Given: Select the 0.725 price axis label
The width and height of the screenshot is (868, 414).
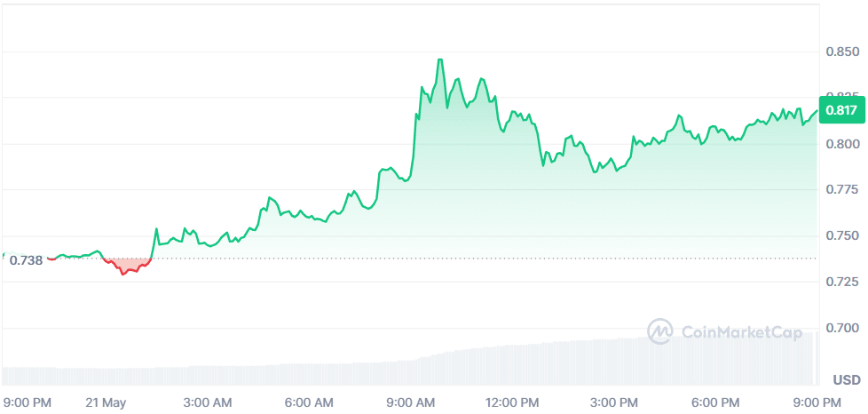Looking at the screenshot, I should click(840, 283).
